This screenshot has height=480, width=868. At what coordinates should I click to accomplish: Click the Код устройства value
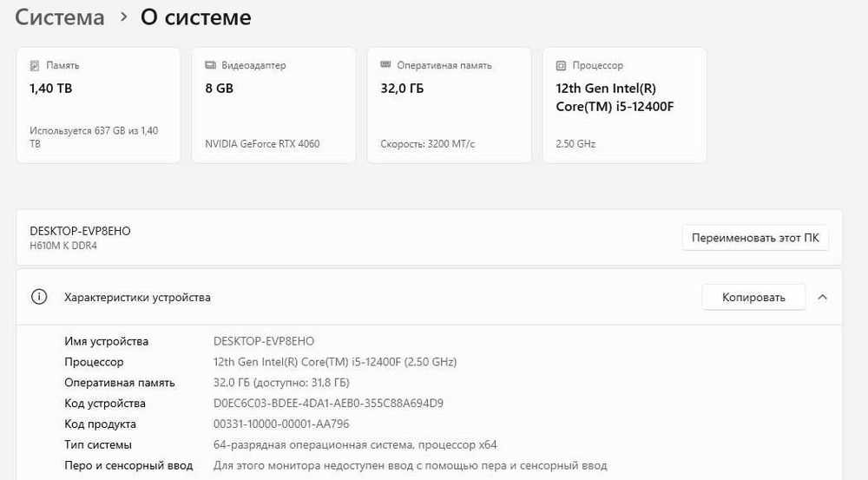point(328,404)
